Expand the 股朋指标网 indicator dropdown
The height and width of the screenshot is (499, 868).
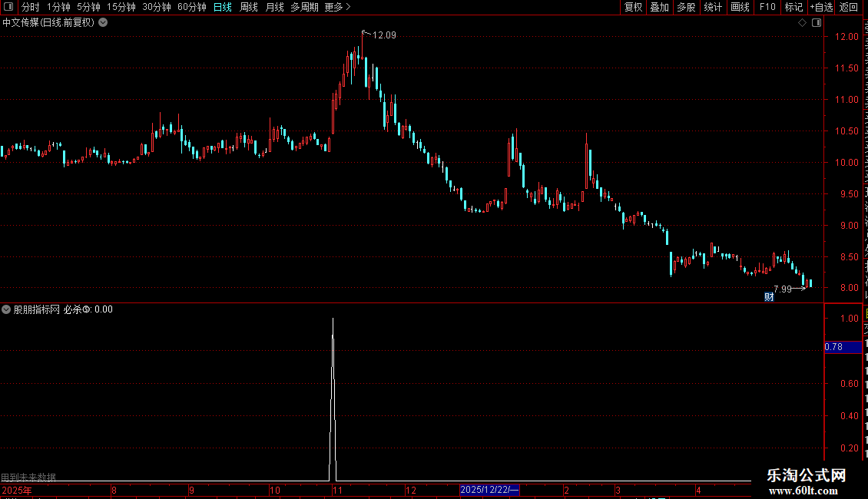click(6, 309)
